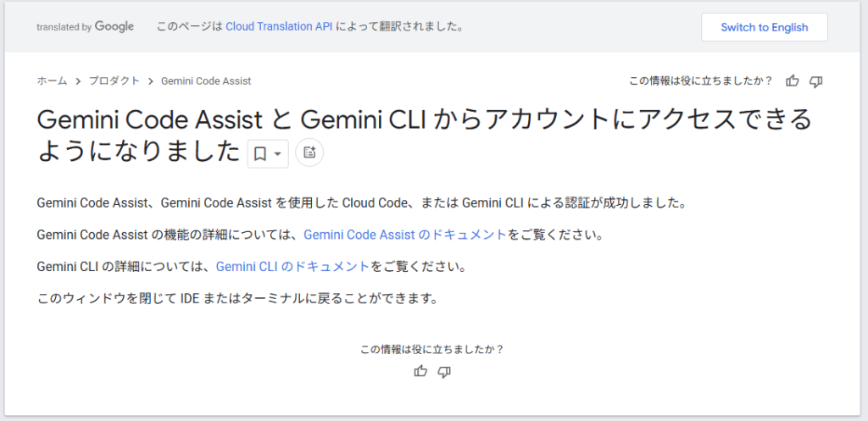Click the sparkle summary icon beside the bookmark

coord(309,152)
